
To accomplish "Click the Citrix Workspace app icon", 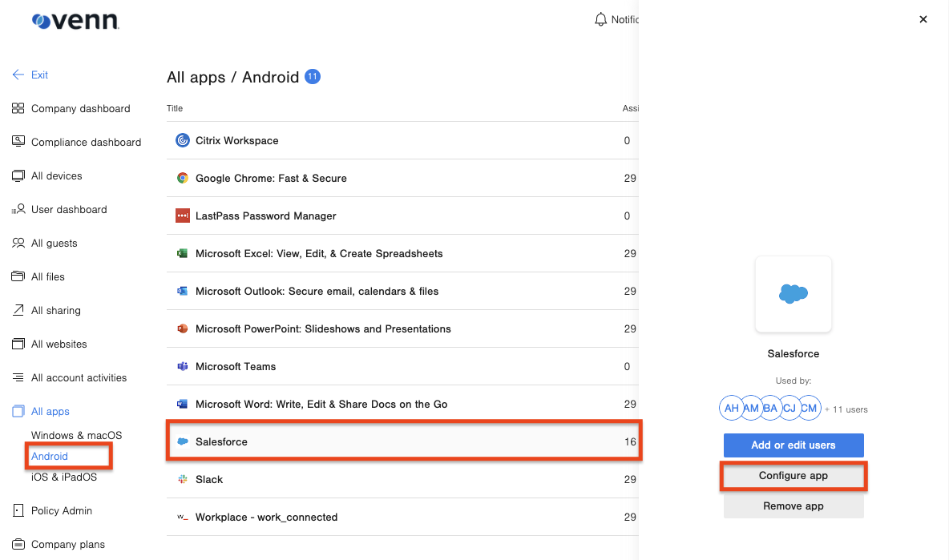I will (182, 140).
